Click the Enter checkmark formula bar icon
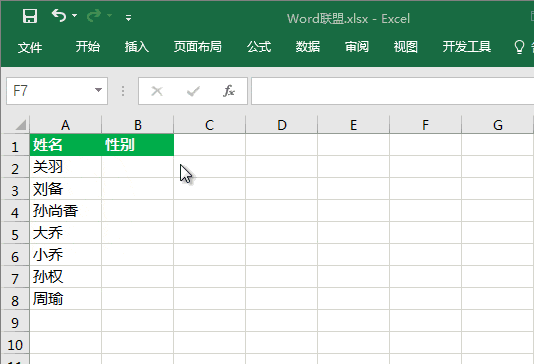Screen dimensions: 534x364 193,91
